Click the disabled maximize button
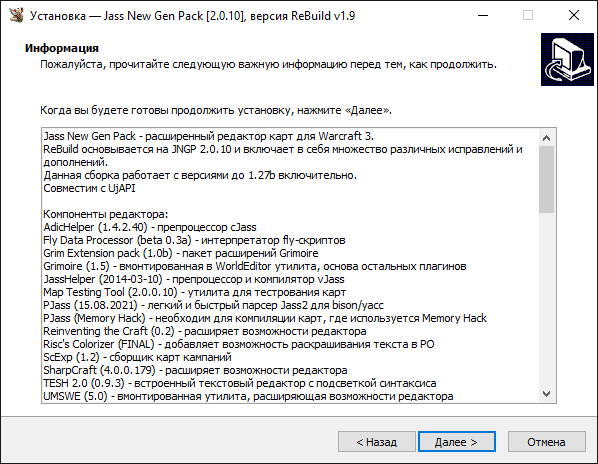The width and height of the screenshot is (598, 464). pos(528,16)
